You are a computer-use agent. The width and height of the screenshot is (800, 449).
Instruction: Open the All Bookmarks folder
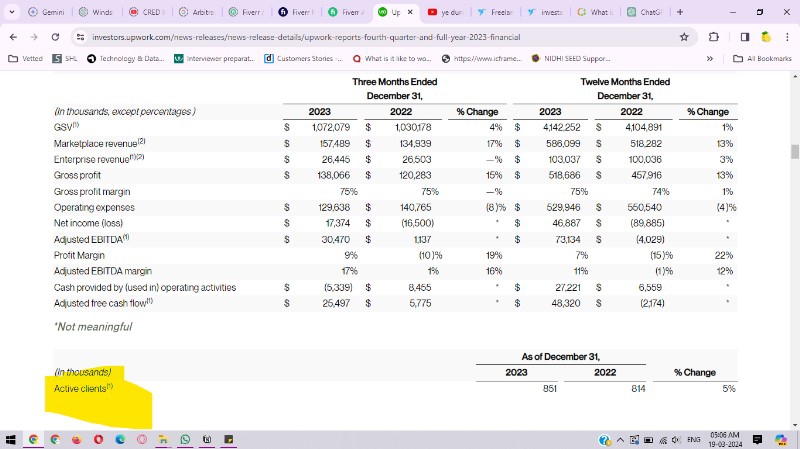(x=762, y=59)
